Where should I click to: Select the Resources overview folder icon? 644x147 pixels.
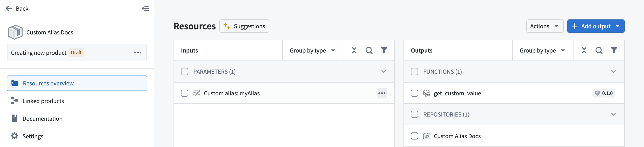point(15,83)
